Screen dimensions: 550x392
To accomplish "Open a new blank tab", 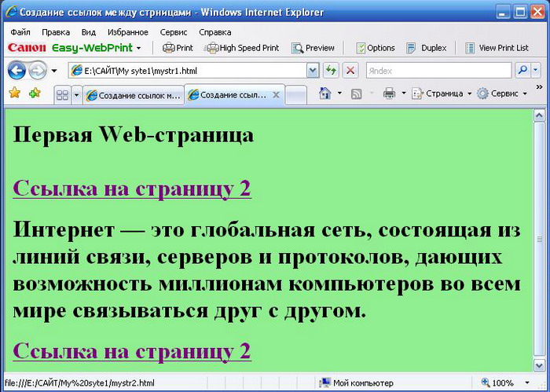I will click(x=295, y=95).
